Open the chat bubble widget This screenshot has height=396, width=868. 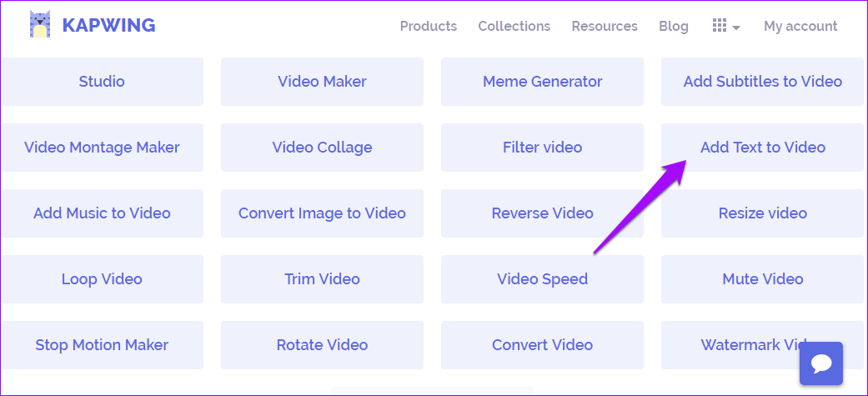tap(821, 363)
